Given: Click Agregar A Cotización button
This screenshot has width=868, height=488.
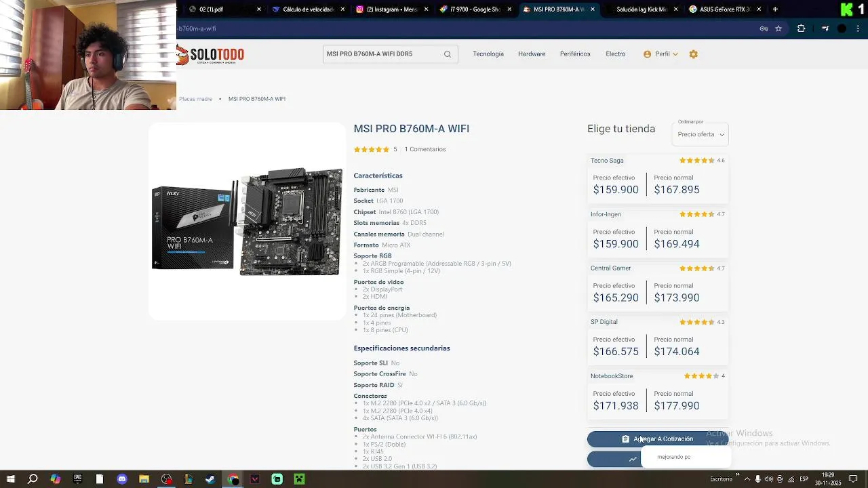Looking at the screenshot, I should (x=658, y=439).
